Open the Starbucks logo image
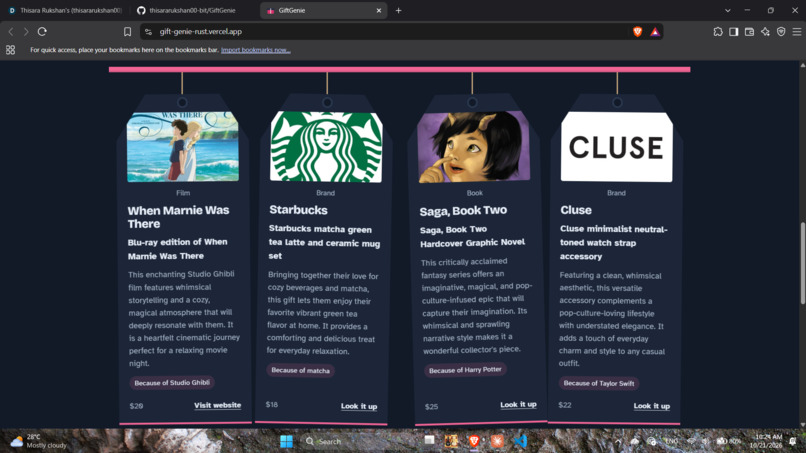 326,147
